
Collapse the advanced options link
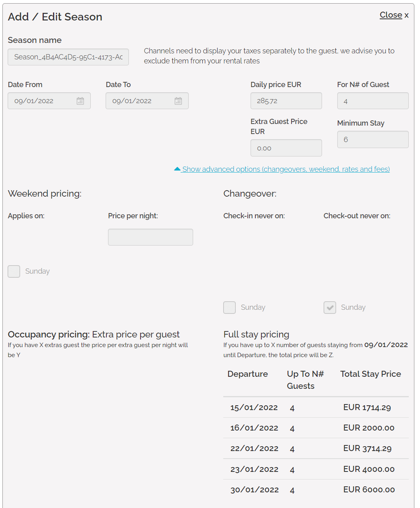pos(286,169)
